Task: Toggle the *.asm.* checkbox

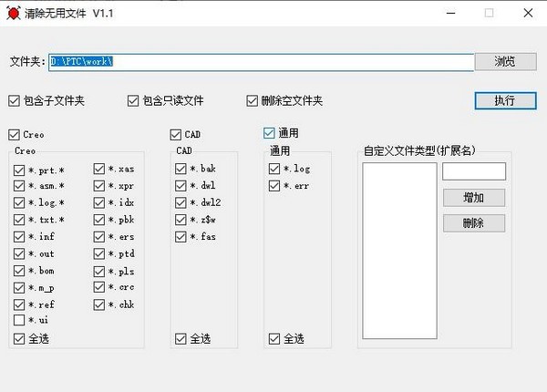Action: point(19,186)
